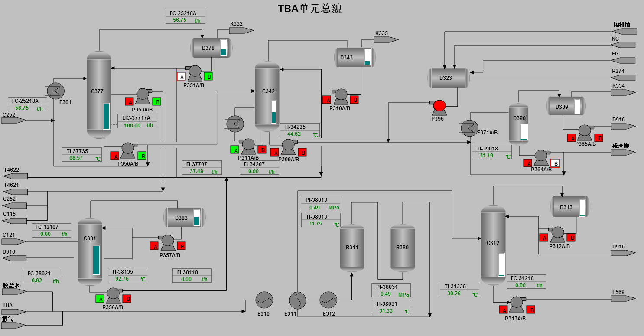This screenshot has height=336, width=644.
Task: Go to K332 off-page connector
Action: (x=241, y=30)
